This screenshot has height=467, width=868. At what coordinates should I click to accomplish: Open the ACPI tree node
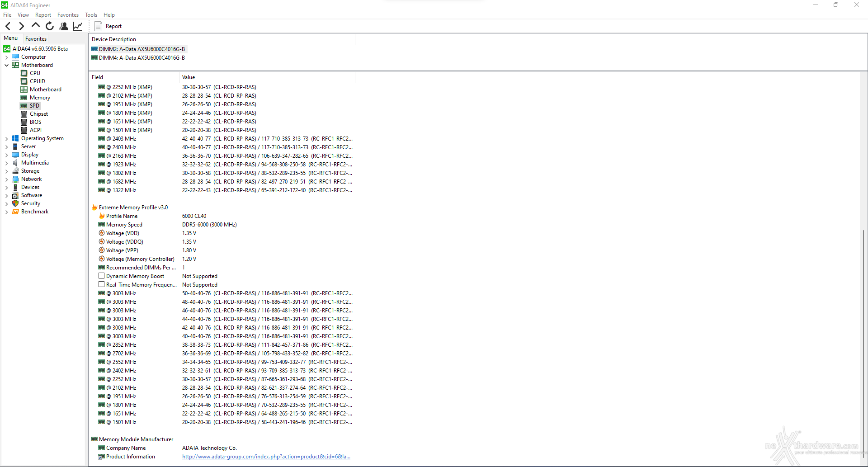pyautogui.click(x=35, y=130)
